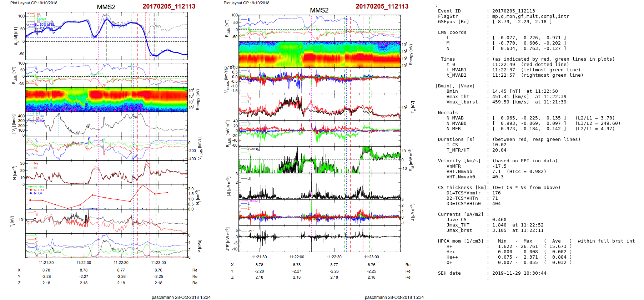
Task: Select the T_CS duration 10.02
Action: tap(499, 145)
